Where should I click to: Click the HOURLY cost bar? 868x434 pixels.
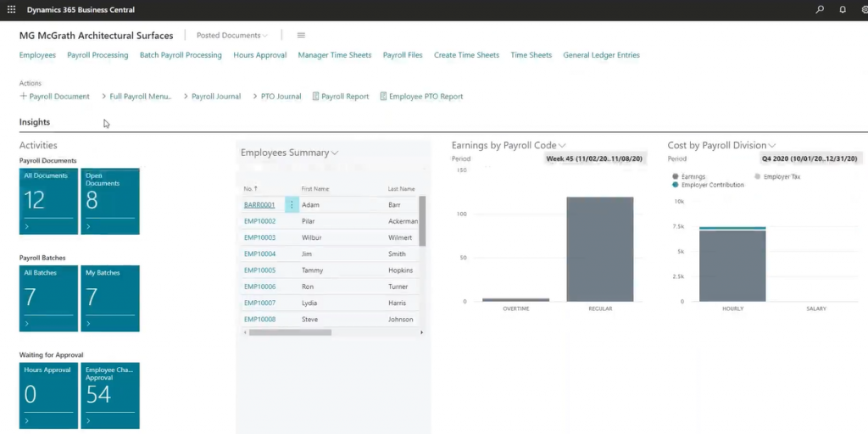coord(732,264)
